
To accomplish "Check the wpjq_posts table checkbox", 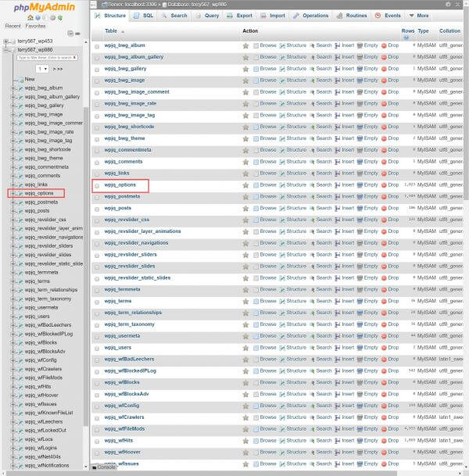I will point(97,209).
